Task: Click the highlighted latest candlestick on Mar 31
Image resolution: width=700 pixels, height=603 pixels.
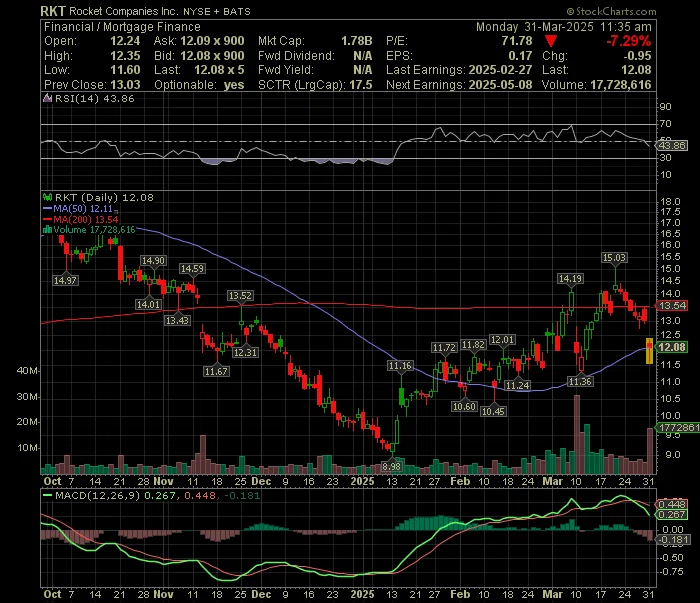Action: 649,351
